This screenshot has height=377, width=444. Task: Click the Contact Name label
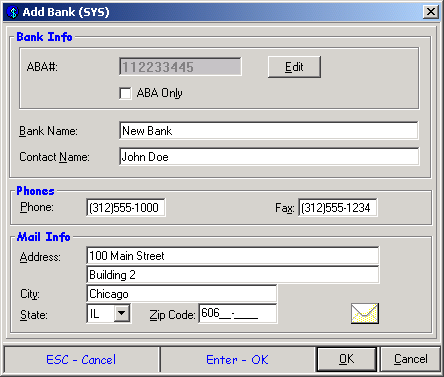click(54, 157)
